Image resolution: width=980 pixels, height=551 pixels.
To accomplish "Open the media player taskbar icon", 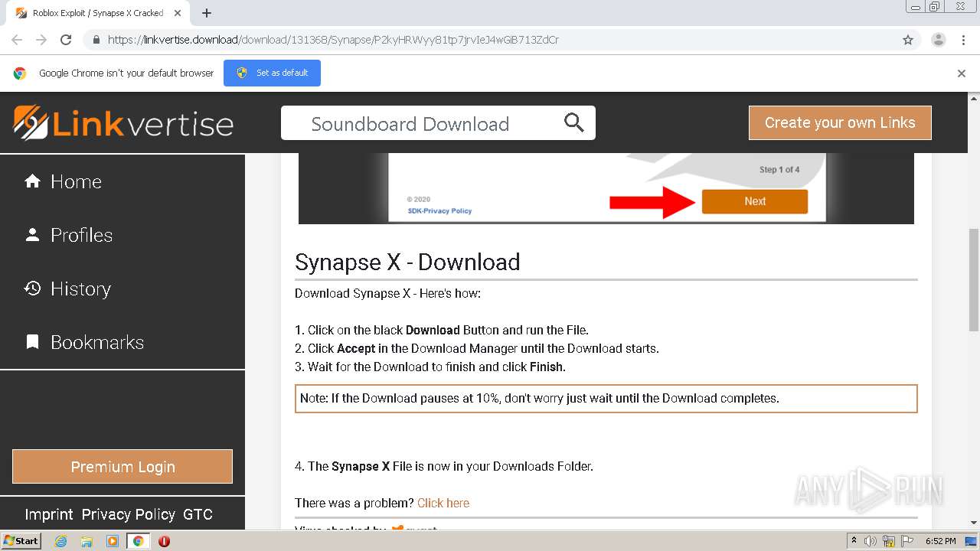I will [113, 541].
